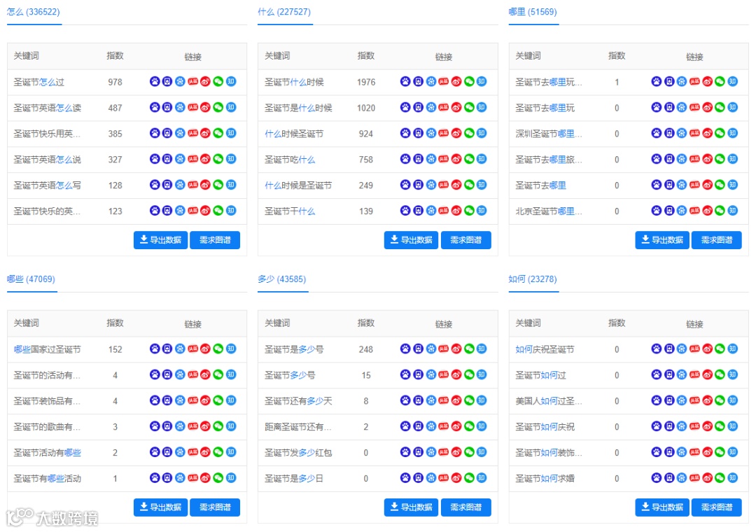Open Baidu search icon for 圣诞节怎么过
Image resolution: width=756 pixels, height=532 pixels.
point(154,81)
